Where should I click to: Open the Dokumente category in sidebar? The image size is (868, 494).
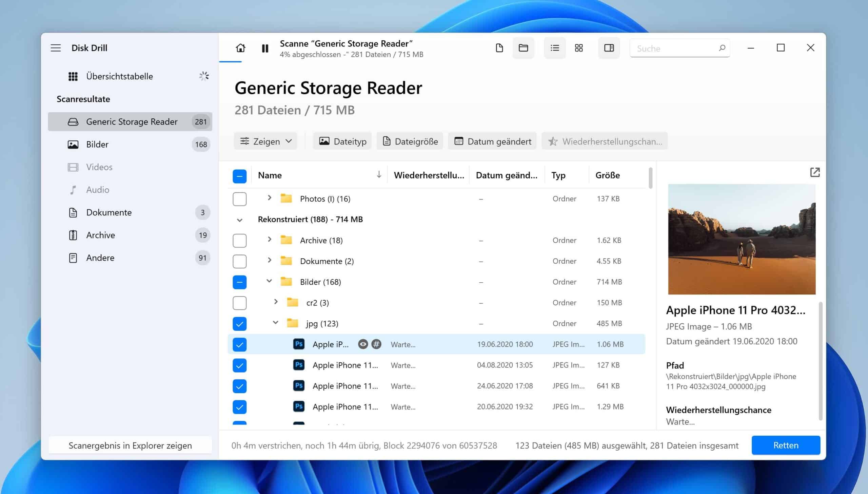click(130, 212)
